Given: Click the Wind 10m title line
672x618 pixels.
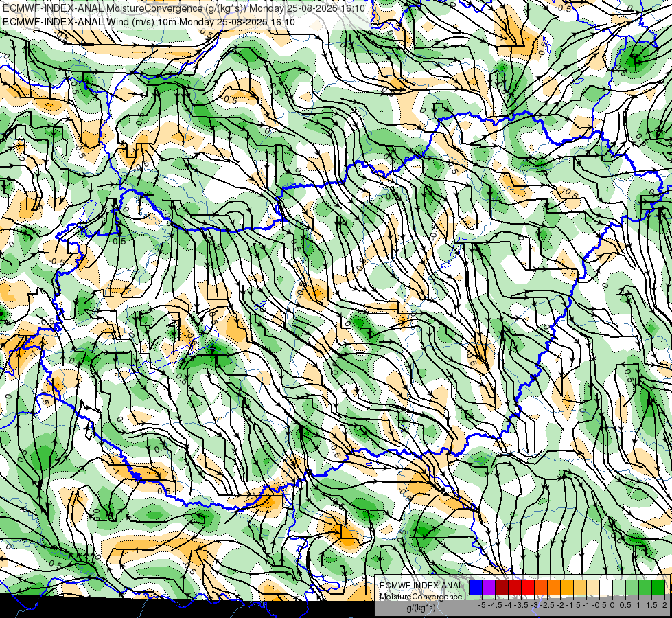Looking at the screenshot, I should [149, 22].
